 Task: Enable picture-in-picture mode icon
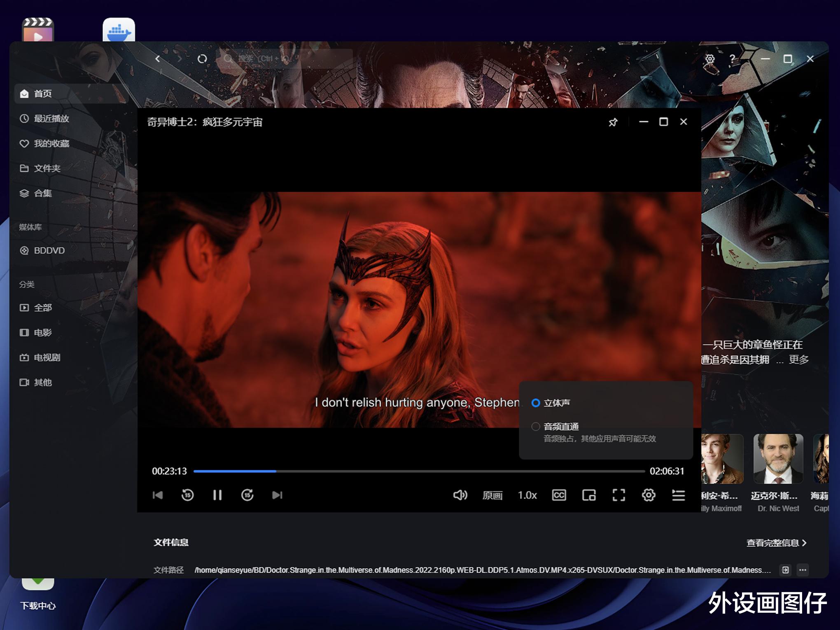[x=589, y=495]
